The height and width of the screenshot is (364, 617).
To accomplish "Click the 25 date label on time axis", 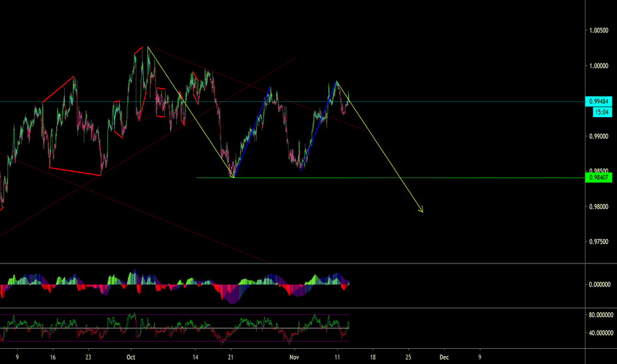I will coord(408,357).
